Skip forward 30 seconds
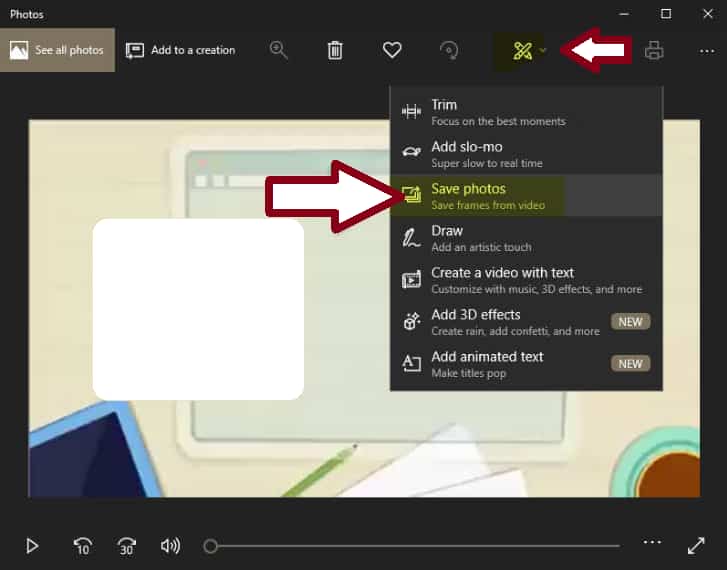 127,546
